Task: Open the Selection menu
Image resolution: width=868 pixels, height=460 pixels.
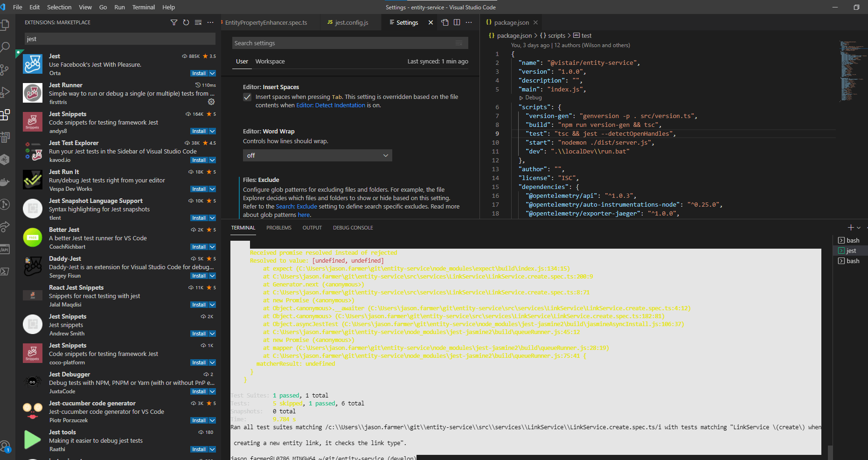Action: pos(59,7)
